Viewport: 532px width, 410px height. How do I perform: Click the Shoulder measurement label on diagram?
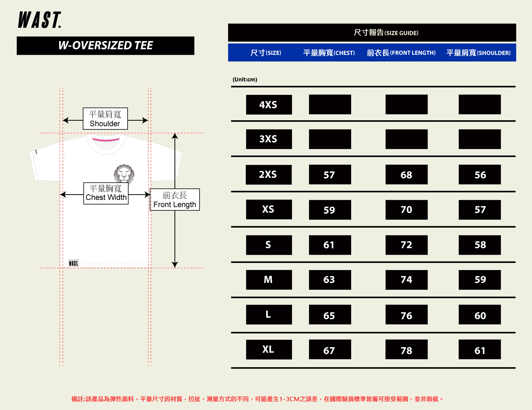105,119
